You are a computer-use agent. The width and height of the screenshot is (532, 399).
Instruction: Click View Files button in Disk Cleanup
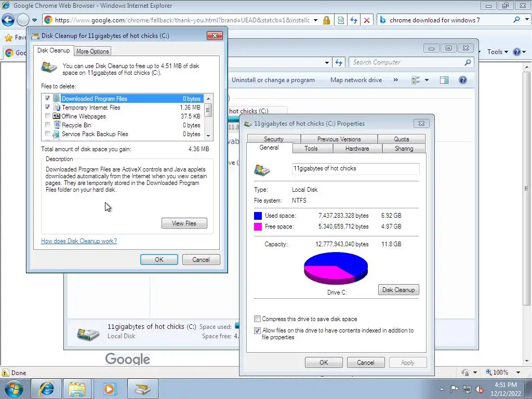point(184,223)
